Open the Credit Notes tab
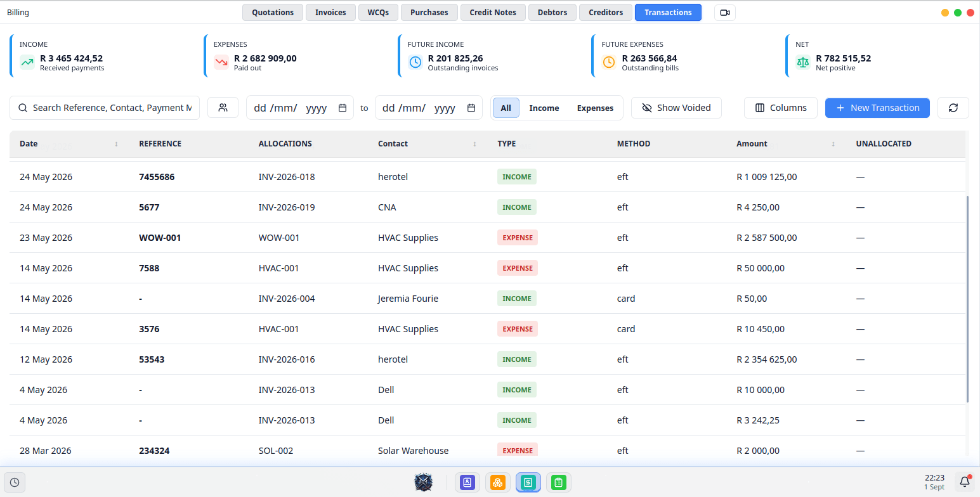The image size is (980, 497). pyautogui.click(x=493, y=13)
